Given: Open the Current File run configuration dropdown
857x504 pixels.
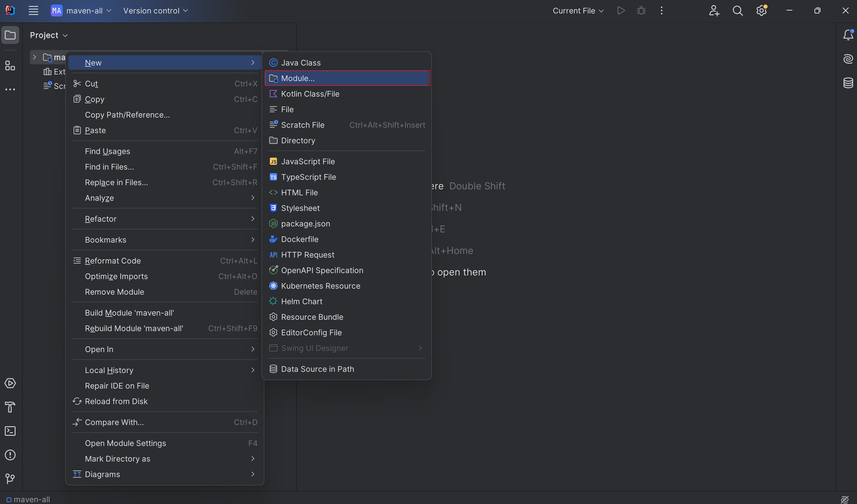Looking at the screenshot, I should pyautogui.click(x=577, y=10).
